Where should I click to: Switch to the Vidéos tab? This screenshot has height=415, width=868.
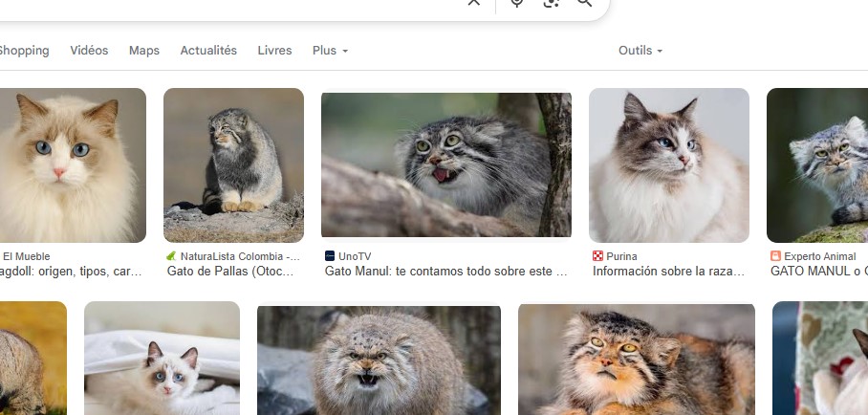(89, 51)
